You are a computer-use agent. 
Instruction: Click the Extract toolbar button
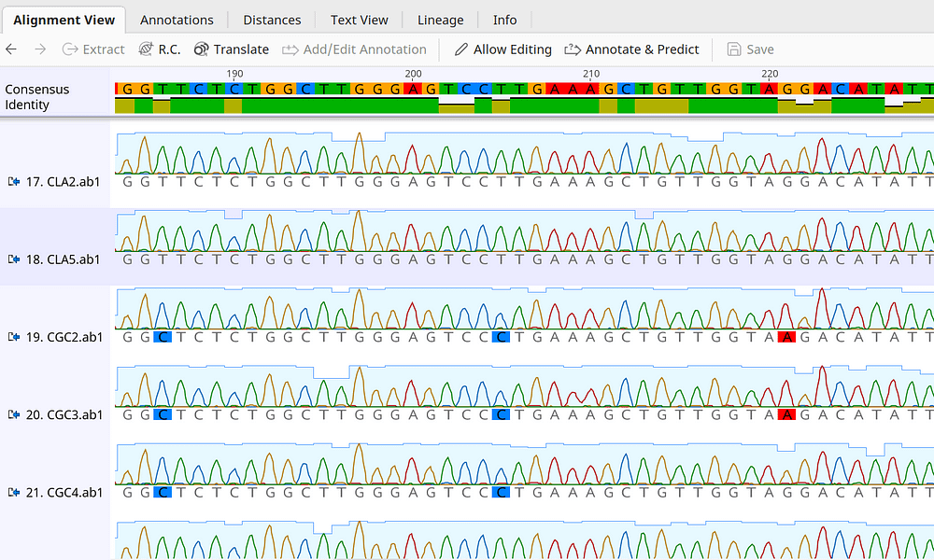(93, 49)
